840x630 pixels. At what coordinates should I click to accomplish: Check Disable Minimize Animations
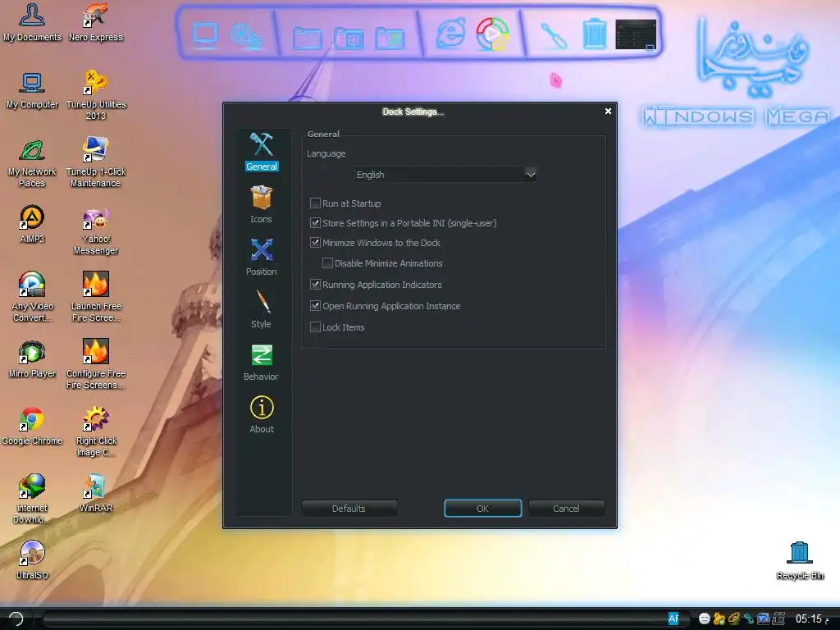(327, 263)
